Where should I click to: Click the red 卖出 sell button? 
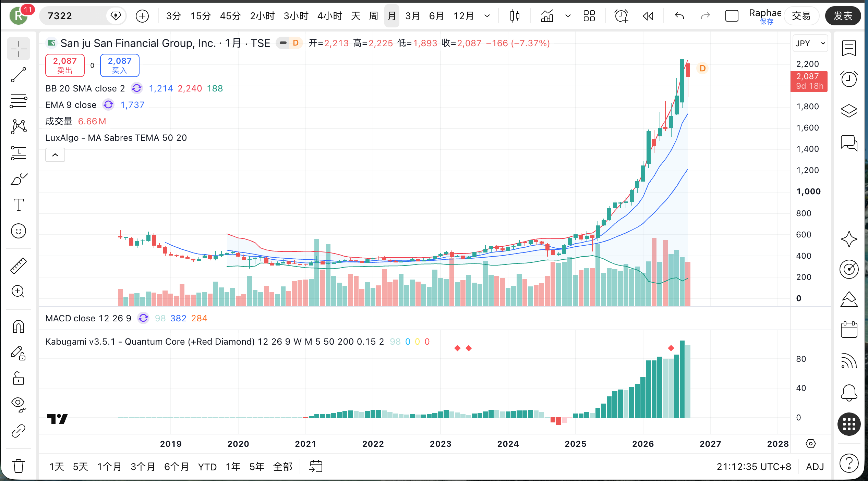click(65, 65)
